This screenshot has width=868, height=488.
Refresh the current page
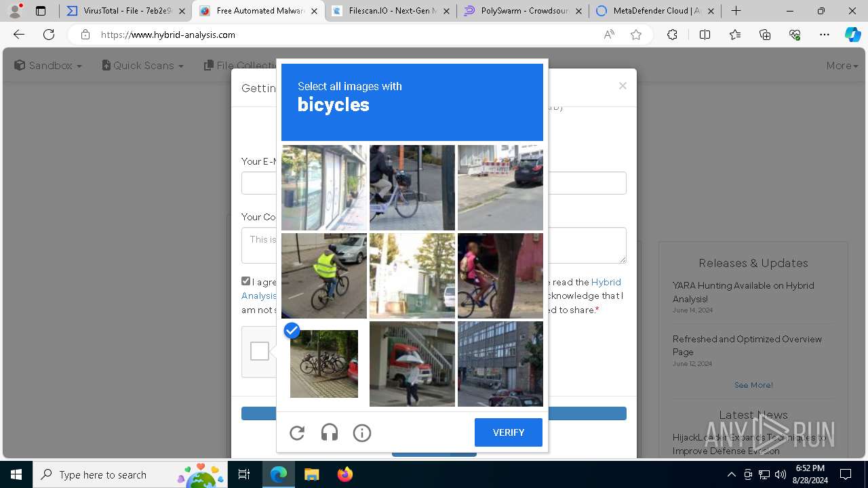pyautogui.click(x=49, y=35)
